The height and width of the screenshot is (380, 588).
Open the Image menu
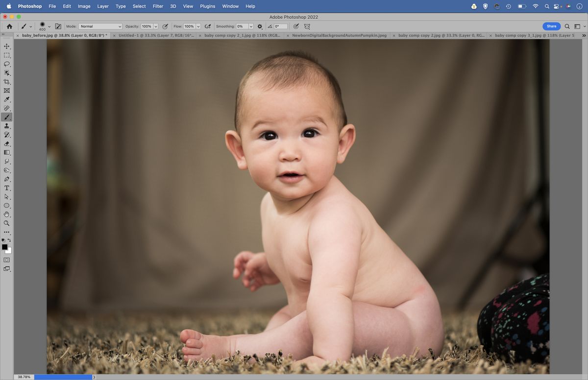pos(84,6)
